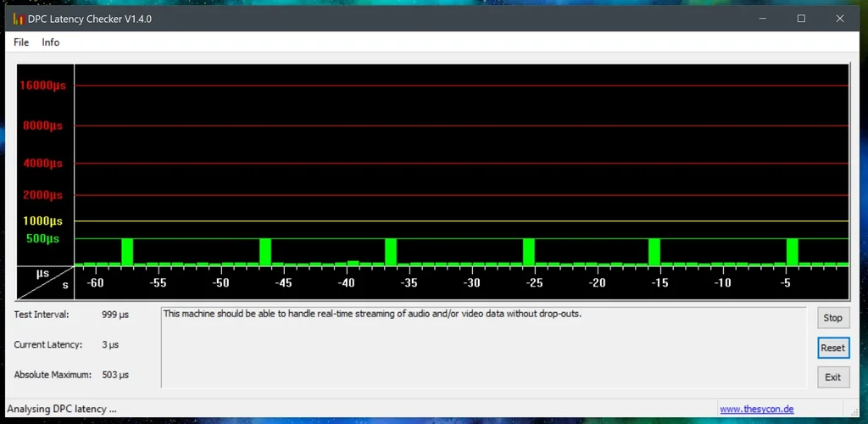
Task: Click the Reset button
Action: tap(832, 348)
